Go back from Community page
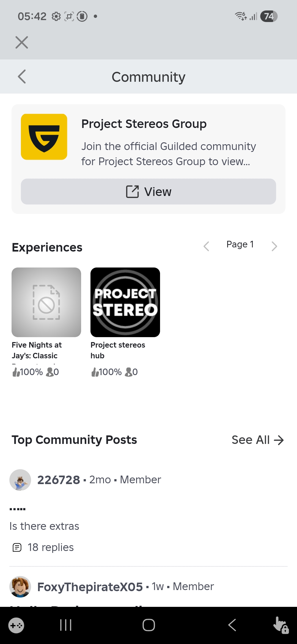The width and height of the screenshot is (297, 644). point(22,77)
